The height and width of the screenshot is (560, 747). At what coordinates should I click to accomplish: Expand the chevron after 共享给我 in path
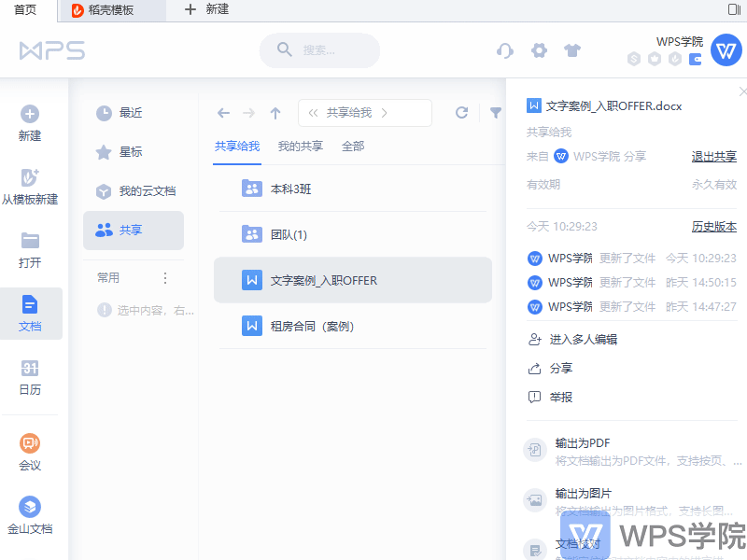384,113
